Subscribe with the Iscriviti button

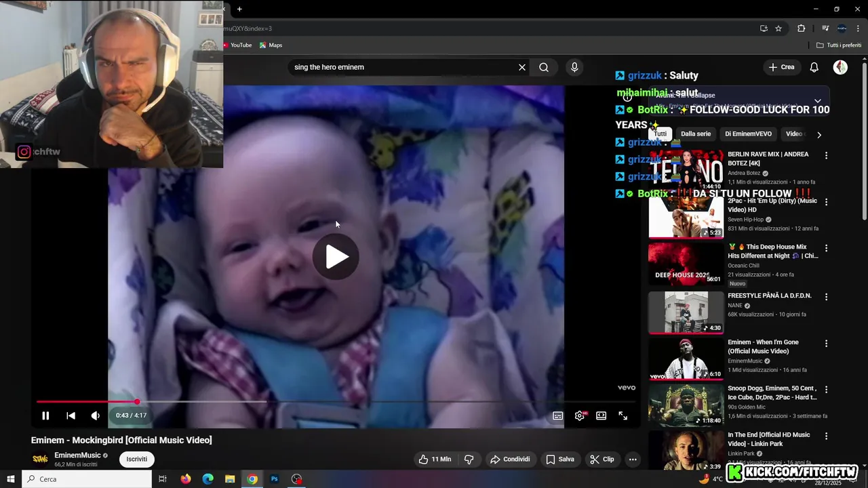click(x=137, y=459)
